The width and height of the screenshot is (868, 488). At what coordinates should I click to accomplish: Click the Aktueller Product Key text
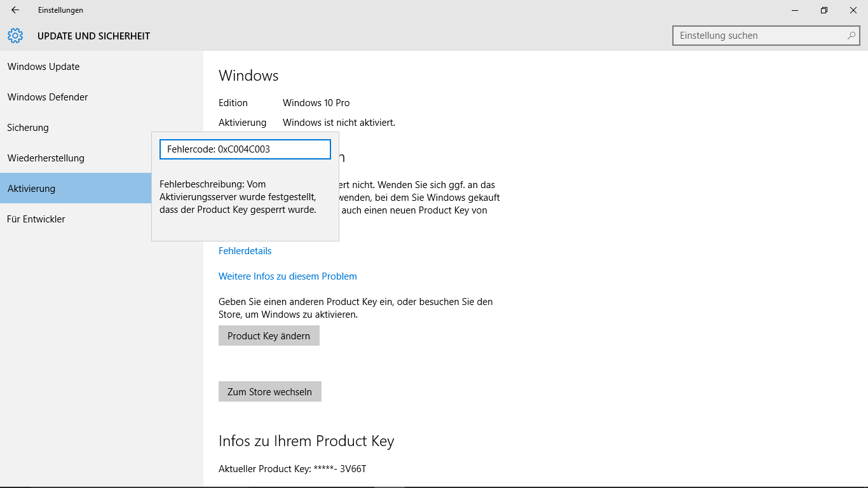coord(292,469)
